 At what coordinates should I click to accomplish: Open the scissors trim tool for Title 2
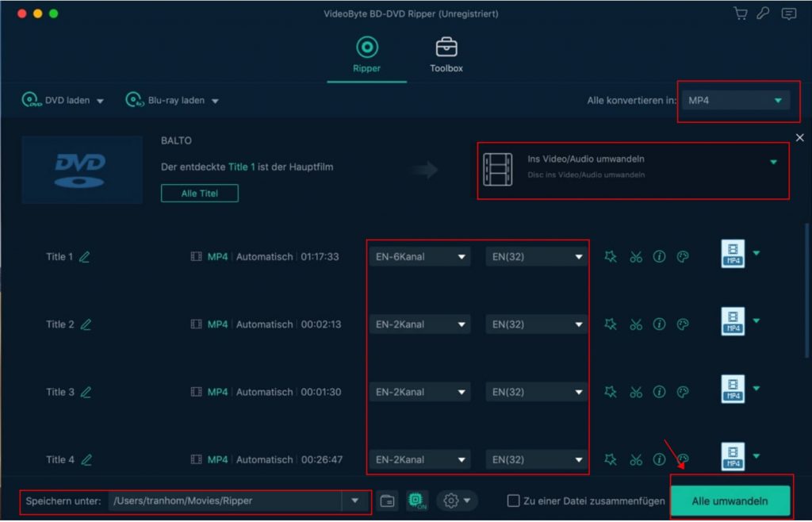[x=635, y=324]
